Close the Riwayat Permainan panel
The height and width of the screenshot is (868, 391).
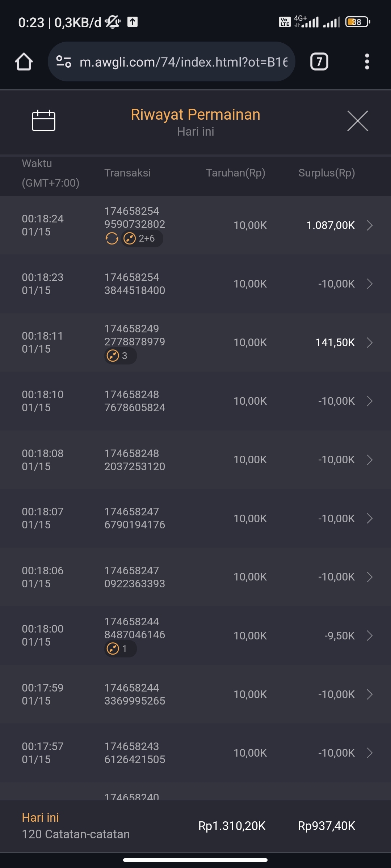coord(357,121)
